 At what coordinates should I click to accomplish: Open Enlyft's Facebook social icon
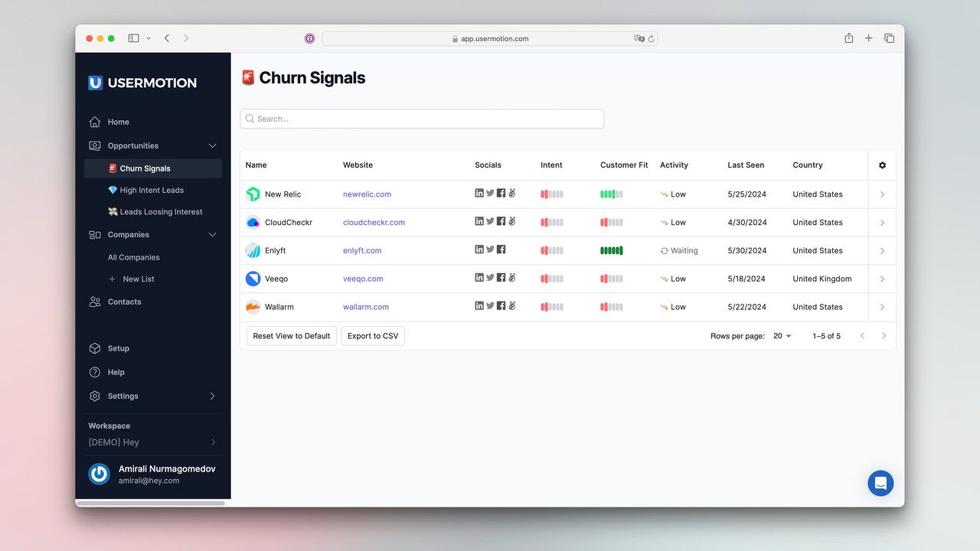(501, 249)
